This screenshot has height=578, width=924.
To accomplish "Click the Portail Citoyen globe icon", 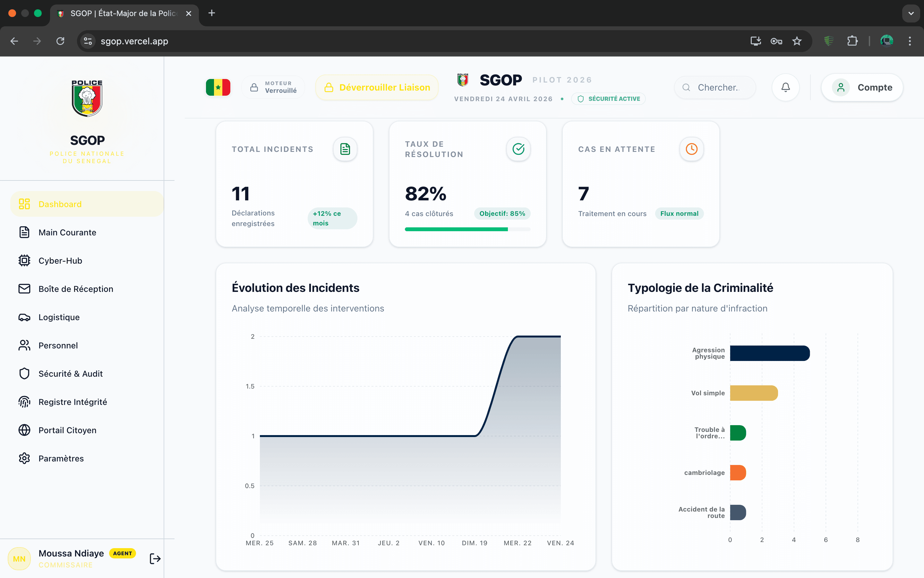I will tap(24, 430).
